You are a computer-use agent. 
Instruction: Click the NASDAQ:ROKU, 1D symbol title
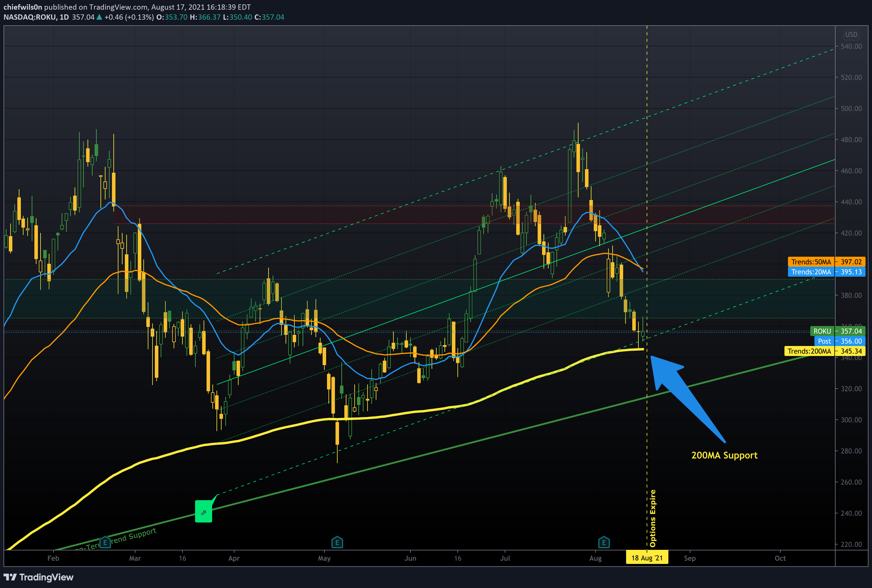coord(36,17)
